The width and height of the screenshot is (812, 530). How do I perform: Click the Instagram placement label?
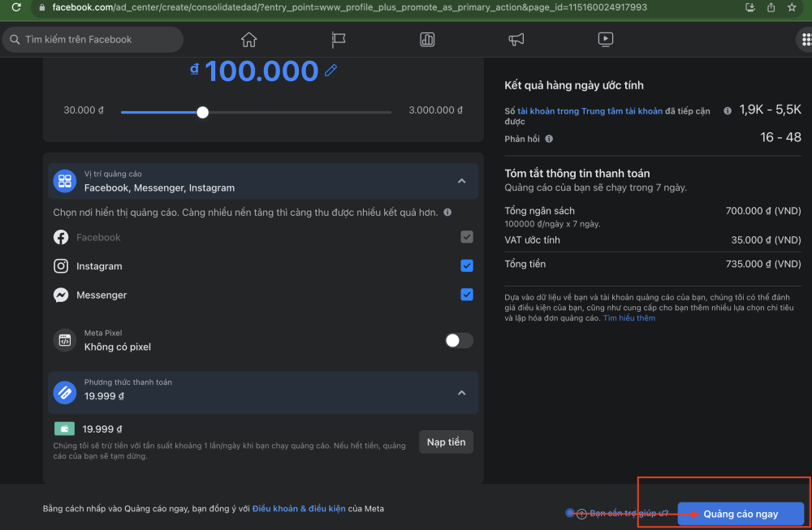click(x=99, y=266)
